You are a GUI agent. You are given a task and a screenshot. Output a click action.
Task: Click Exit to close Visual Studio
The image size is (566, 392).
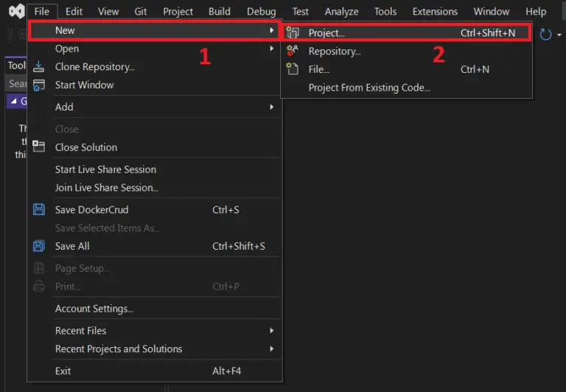coord(63,371)
